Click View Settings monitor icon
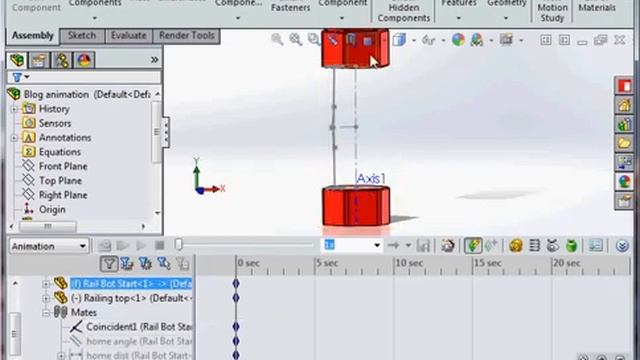The width and height of the screenshot is (640, 360). pyautogui.click(x=506, y=40)
